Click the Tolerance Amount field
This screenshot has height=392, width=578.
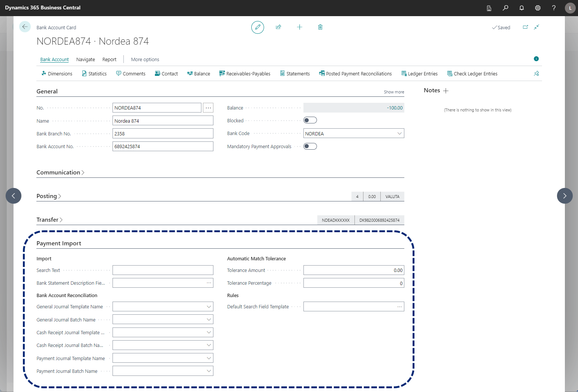click(354, 270)
